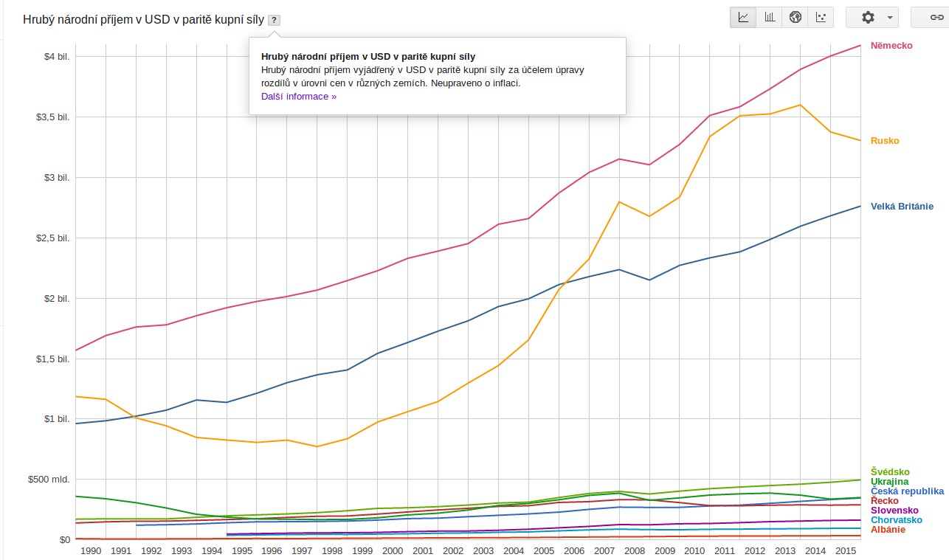Choose the Česká republika legend label
This screenshot has width=949, height=560.
(907, 491)
